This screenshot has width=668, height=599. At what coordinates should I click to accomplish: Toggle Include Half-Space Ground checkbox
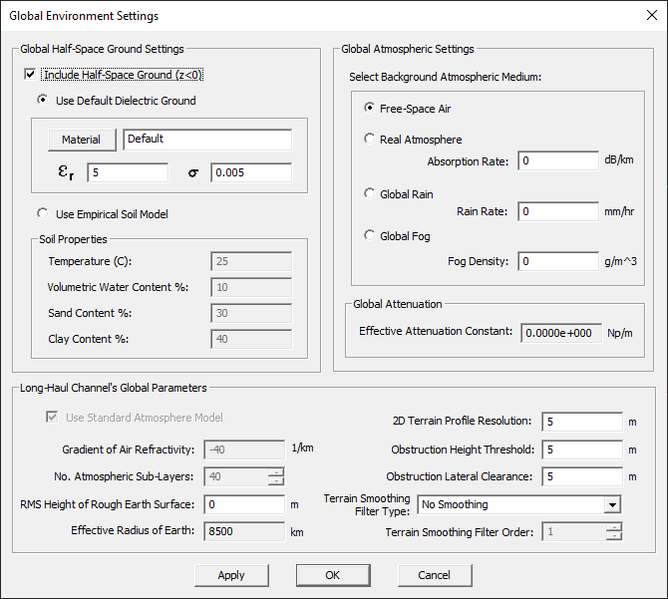click(30, 75)
